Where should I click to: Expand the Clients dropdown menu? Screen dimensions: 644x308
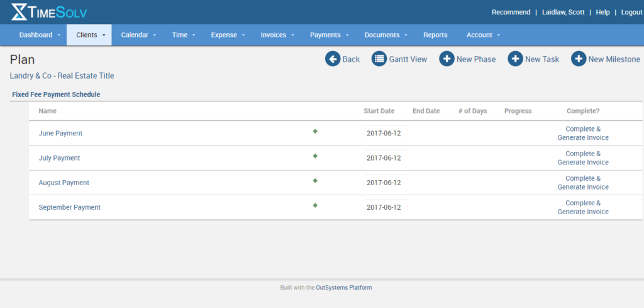click(90, 35)
